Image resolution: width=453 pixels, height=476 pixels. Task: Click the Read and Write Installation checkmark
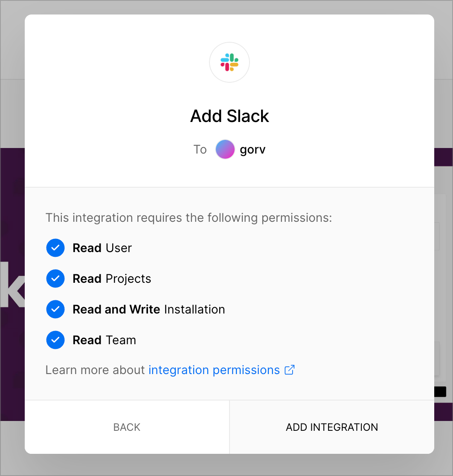pos(55,309)
